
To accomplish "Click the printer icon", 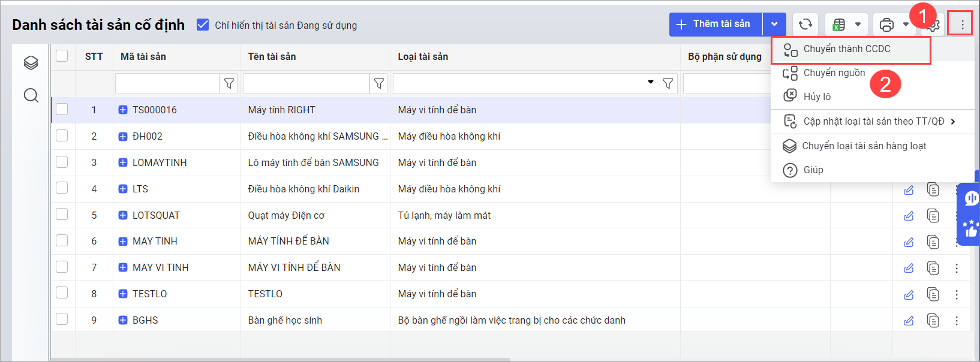I will [x=886, y=25].
